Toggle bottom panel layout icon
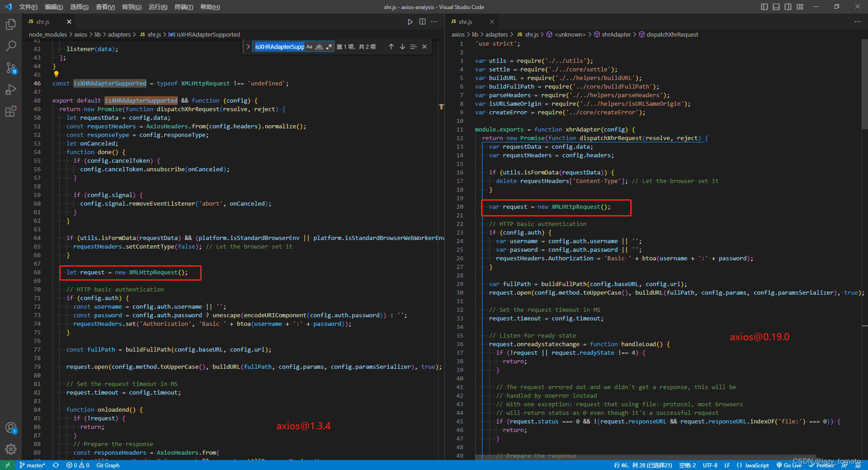The height and width of the screenshot is (470, 868). pos(776,7)
